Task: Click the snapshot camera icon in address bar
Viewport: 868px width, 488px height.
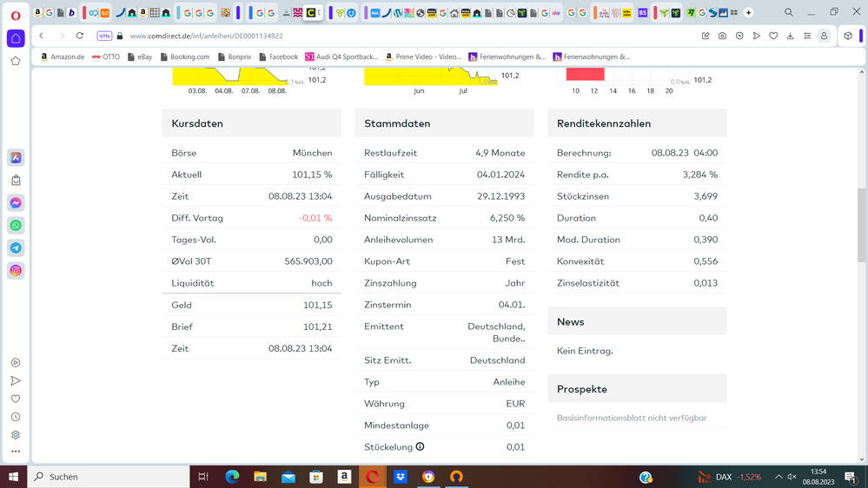Action: pyautogui.click(x=722, y=36)
